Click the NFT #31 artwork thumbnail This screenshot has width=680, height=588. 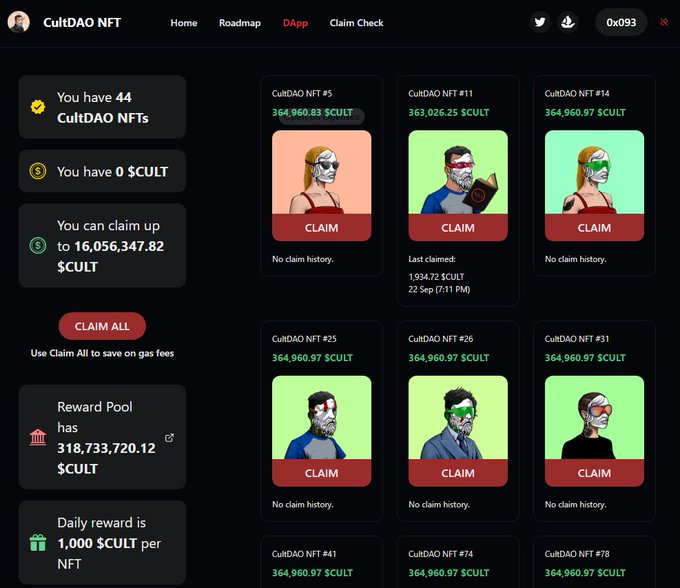(594, 418)
